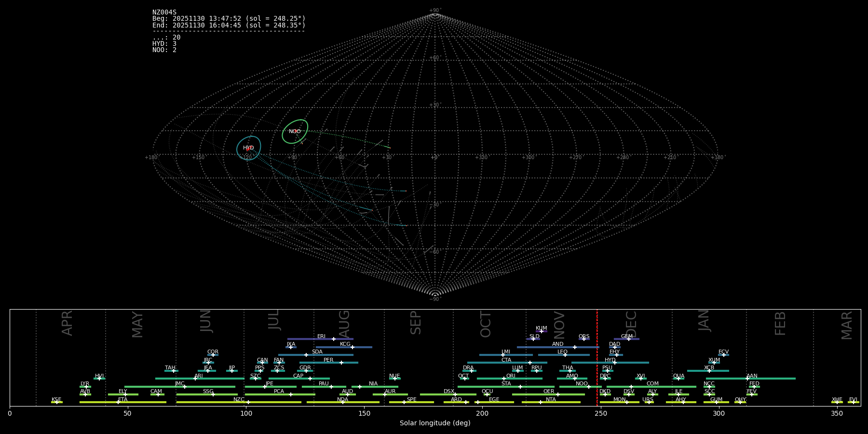The height and width of the screenshot is (434, 868).
Task: Click the HYD: 3 count entry
Action: click(164, 44)
